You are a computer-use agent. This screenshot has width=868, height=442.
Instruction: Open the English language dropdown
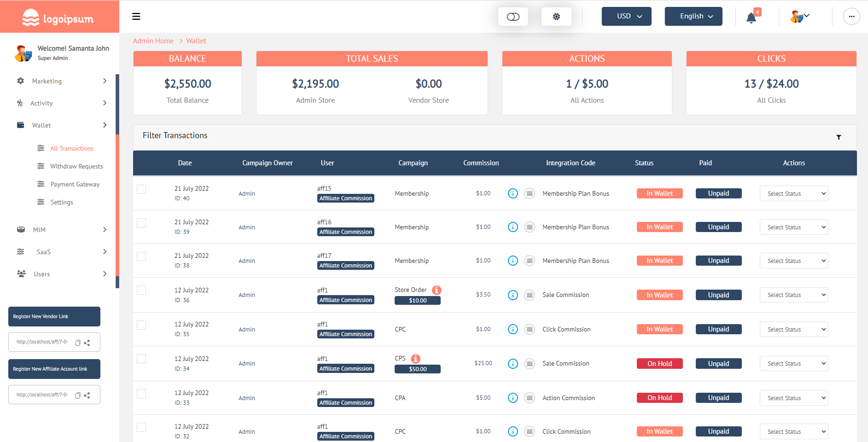pos(693,16)
